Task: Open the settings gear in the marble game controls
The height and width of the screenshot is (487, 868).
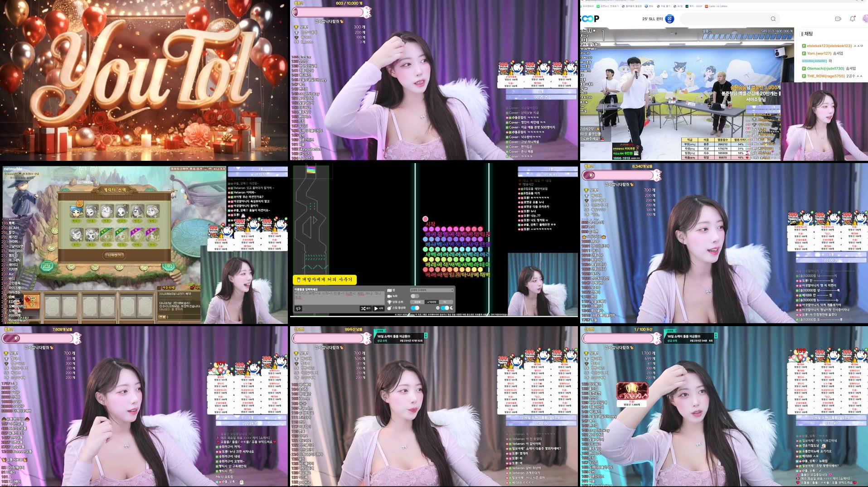Action: point(437,308)
